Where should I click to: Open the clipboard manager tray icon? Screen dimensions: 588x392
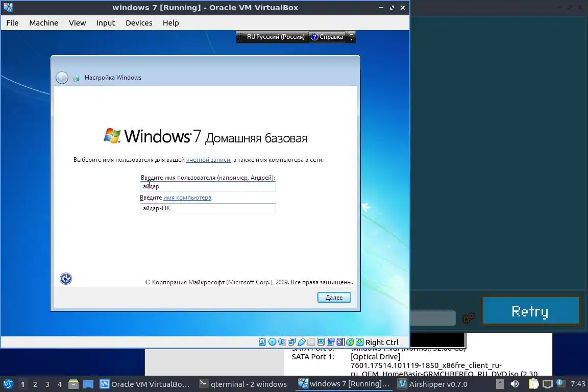click(533, 384)
